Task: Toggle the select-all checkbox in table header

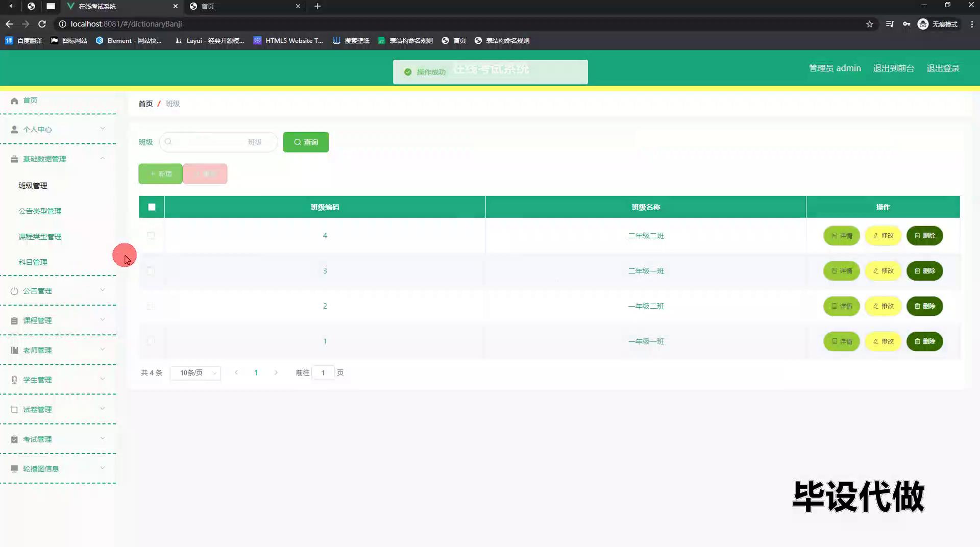Action: click(x=152, y=207)
